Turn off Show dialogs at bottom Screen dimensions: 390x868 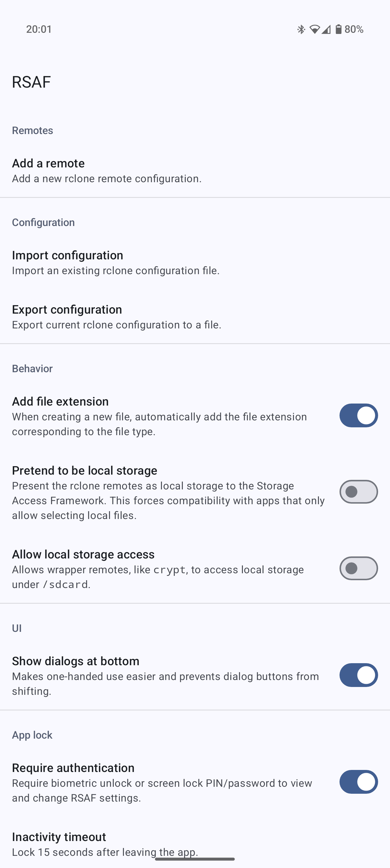[x=358, y=675]
